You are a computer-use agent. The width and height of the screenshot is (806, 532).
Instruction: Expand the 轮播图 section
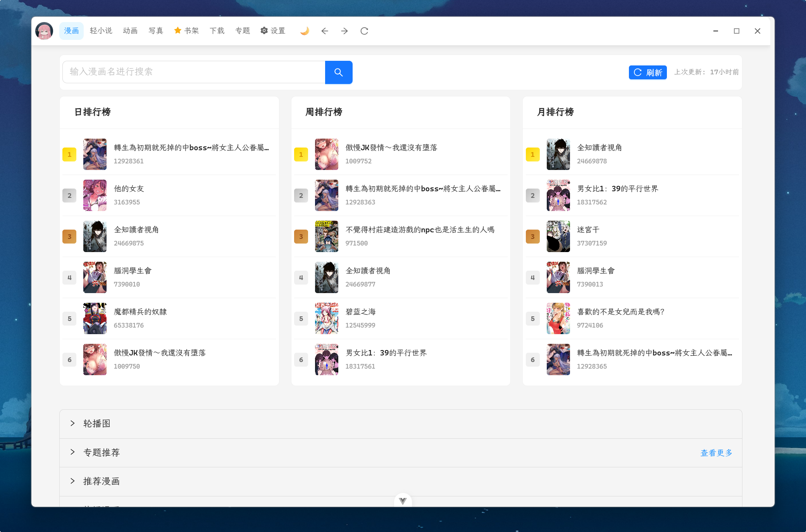point(97,424)
